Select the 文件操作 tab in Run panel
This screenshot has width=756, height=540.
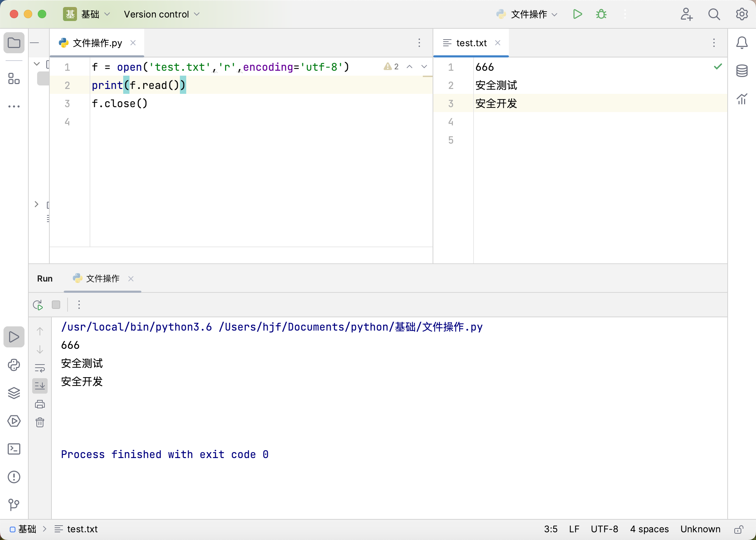[103, 278]
